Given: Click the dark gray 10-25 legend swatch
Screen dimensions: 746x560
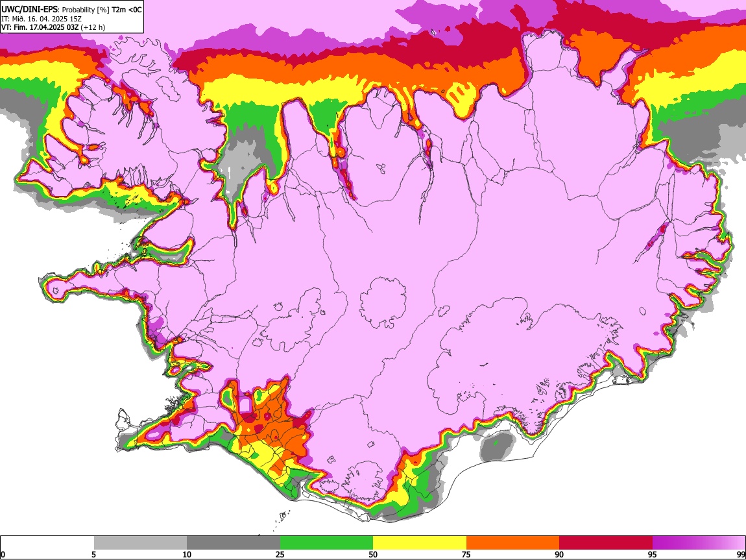Looking at the screenshot, I should [234, 542].
